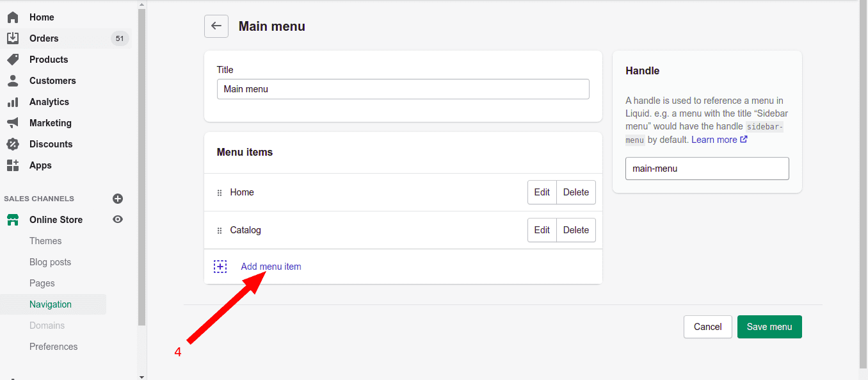Click the Home icon in sidebar
Image resolution: width=868 pixels, height=380 pixels.
13,17
